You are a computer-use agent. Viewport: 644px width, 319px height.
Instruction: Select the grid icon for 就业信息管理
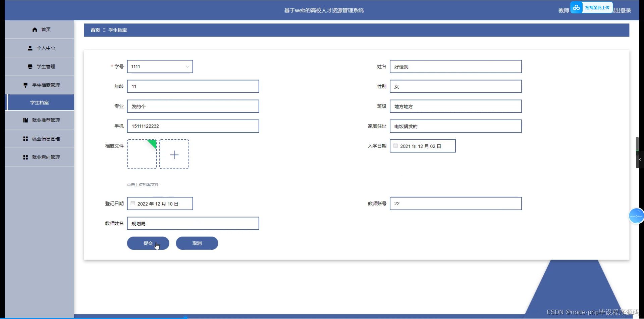(x=25, y=138)
